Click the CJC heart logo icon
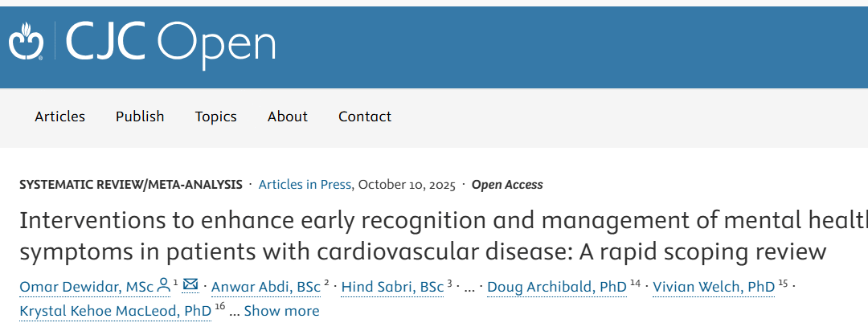The height and width of the screenshot is (335, 868). 26,41
